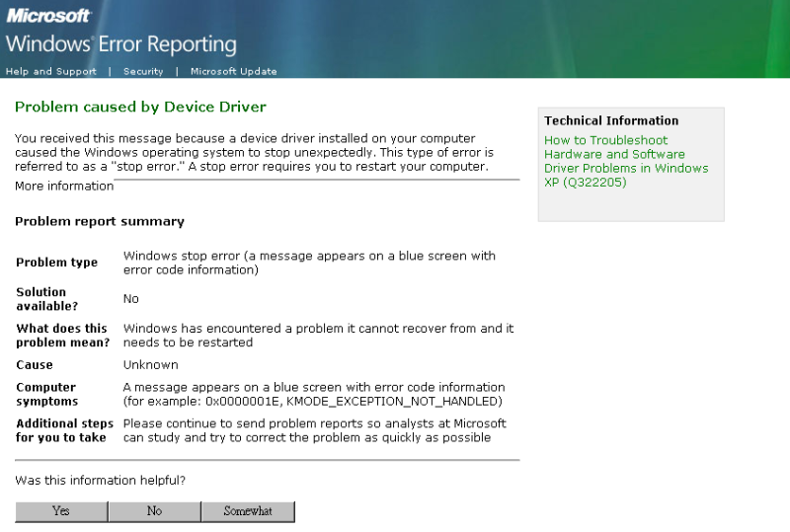Screen dimensions: 790x532
Task: Click the intro paragraph starting 'You received this message'
Action: (x=254, y=152)
